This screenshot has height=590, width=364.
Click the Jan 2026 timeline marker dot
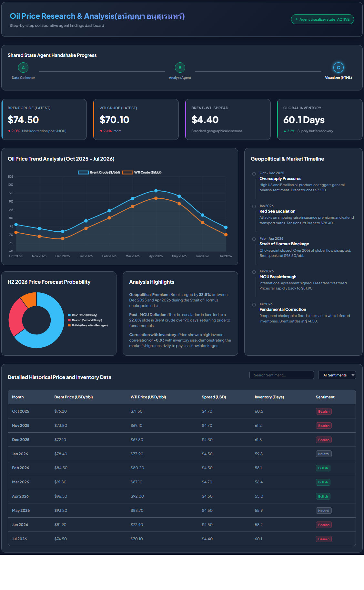(x=254, y=206)
